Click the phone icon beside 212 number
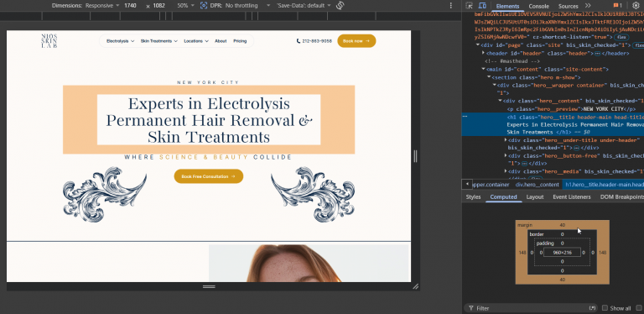The height and width of the screenshot is (314, 644). (x=299, y=41)
